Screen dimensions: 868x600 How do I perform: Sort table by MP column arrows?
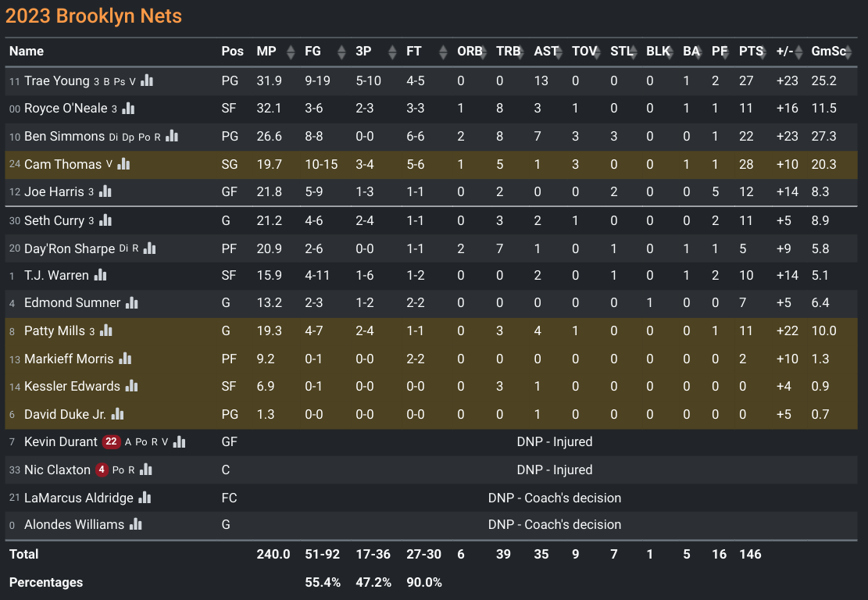tap(291, 52)
